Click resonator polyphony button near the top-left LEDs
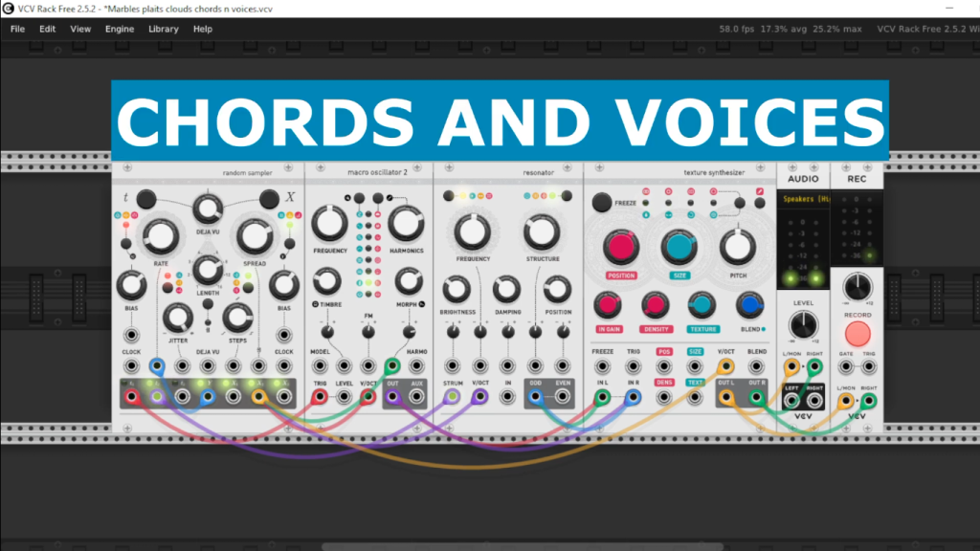 tap(448, 196)
